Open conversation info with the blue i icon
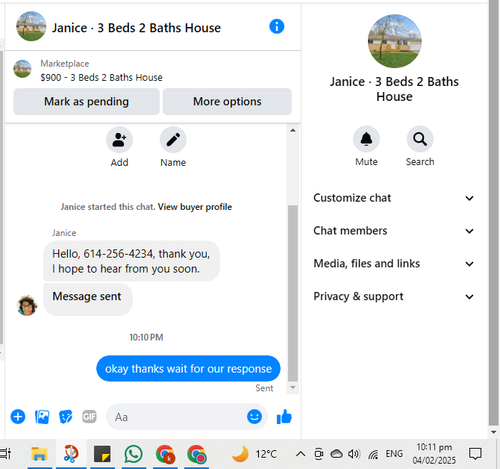The height and width of the screenshot is (469, 500). coord(277,26)
